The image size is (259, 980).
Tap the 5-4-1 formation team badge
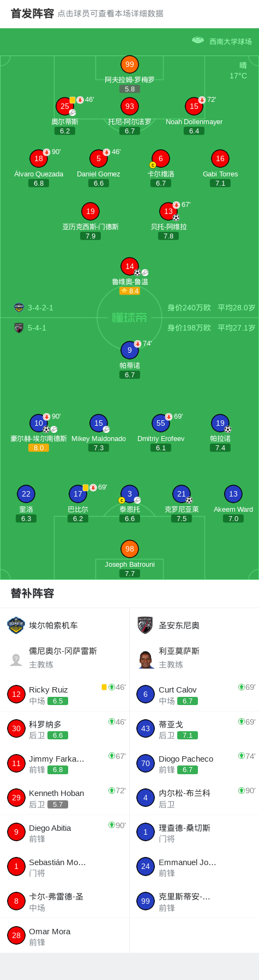[x=19, y=328]
